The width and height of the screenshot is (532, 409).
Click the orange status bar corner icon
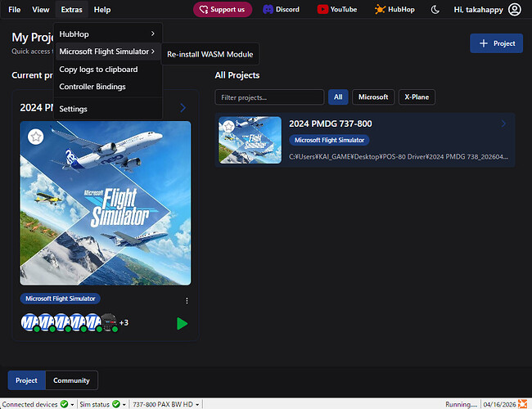(x=522, y=404)
